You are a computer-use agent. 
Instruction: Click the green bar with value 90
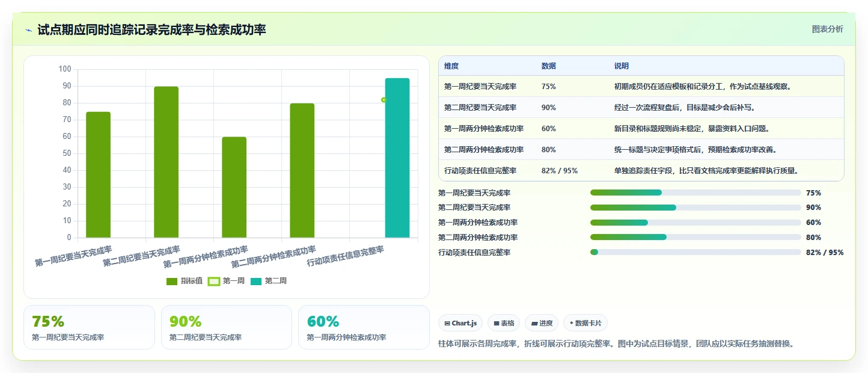coord(166,162)
